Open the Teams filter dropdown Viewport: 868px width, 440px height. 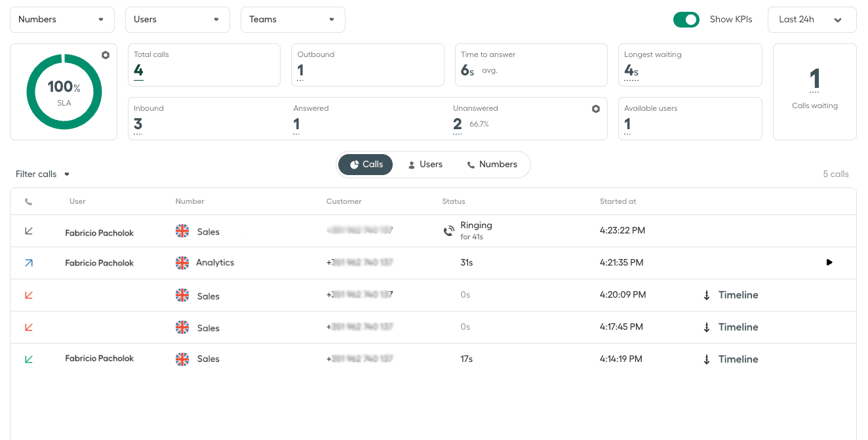pyautogui.click(x=292, y=19)
